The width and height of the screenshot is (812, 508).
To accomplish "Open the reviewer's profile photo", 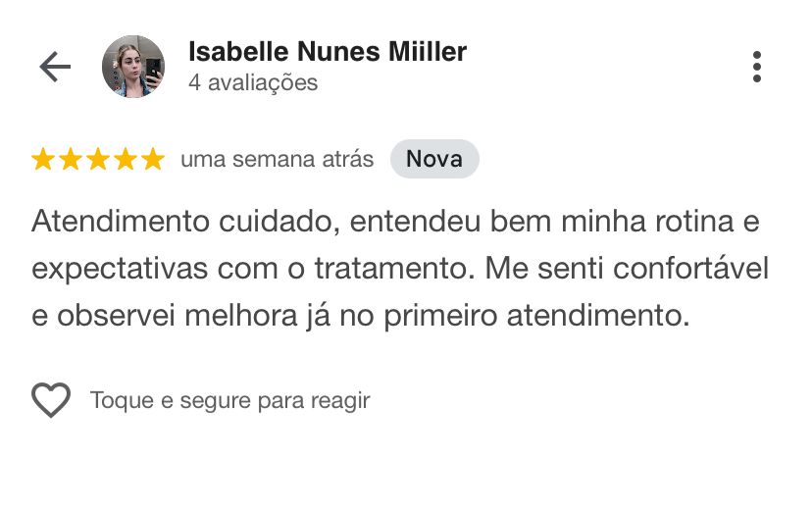I will (133, 67).
